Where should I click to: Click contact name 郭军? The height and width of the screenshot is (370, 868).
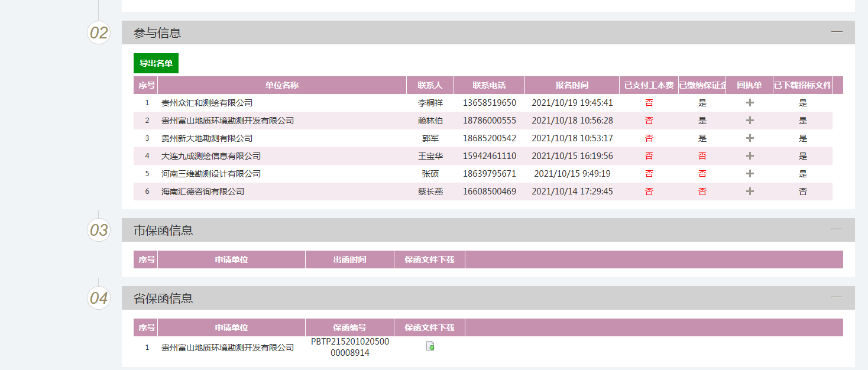[430, 138]
